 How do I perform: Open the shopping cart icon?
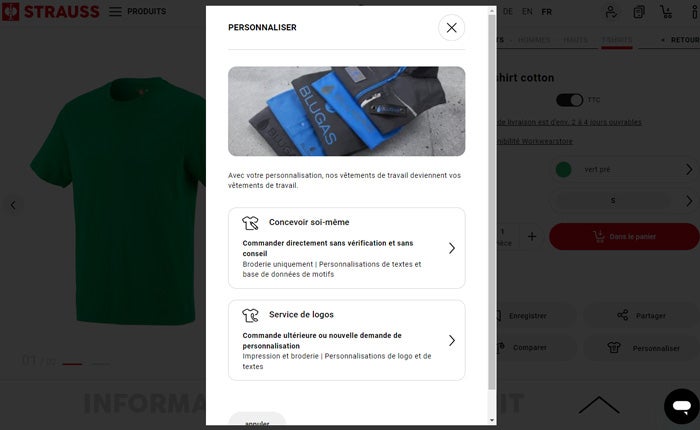point(666,12)
